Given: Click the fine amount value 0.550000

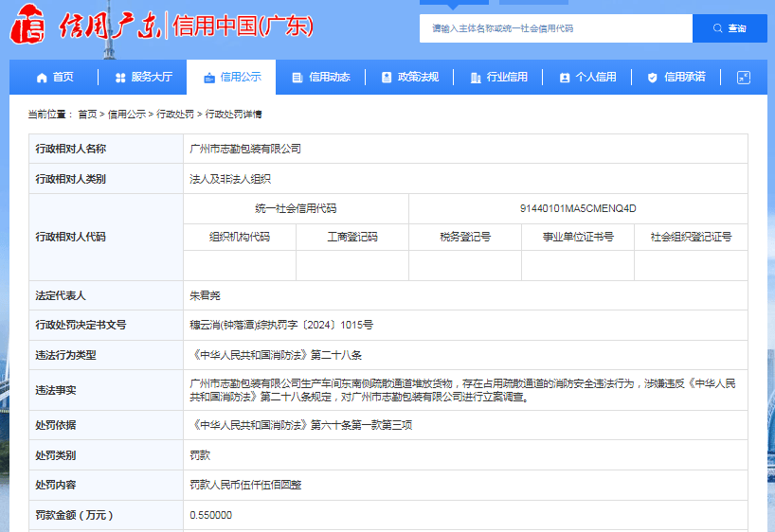Looking at the screenshot, I should click(211, 515).
